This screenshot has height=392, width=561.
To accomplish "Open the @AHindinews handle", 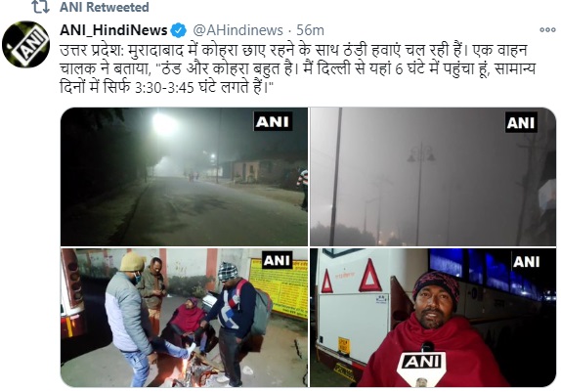I will click(237, 30).
